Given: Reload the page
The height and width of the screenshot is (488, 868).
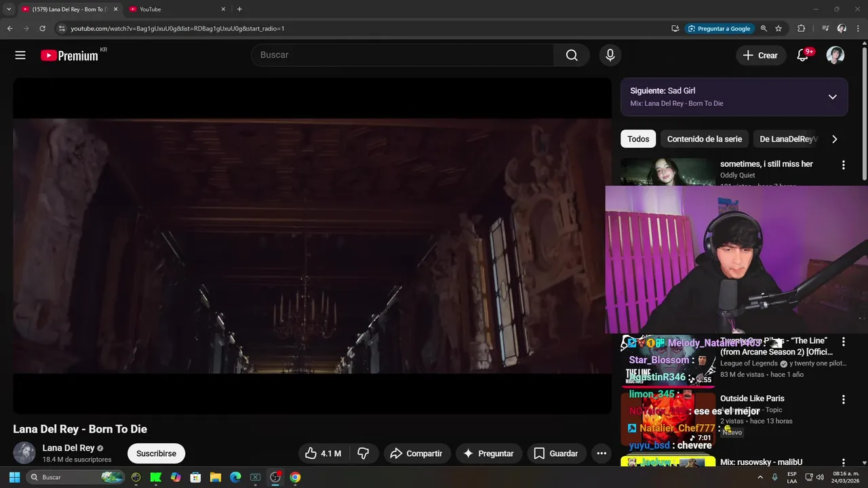Looking at the screenshot, I should (x=42, y=28).
